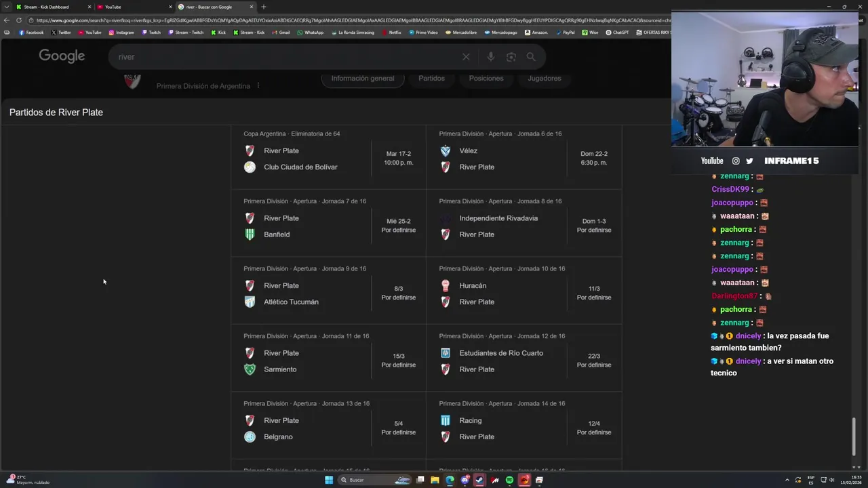Open the Netflix bookmark
Image resolution: width=868 pixels, height=488 pixels.
[x=391, y=33]
